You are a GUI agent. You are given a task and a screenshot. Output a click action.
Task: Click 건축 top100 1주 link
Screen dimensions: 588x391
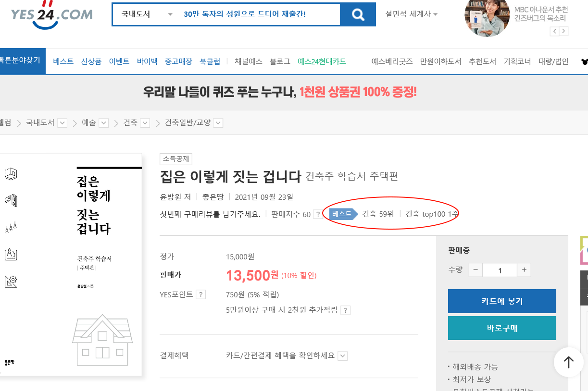coord(431,214)
